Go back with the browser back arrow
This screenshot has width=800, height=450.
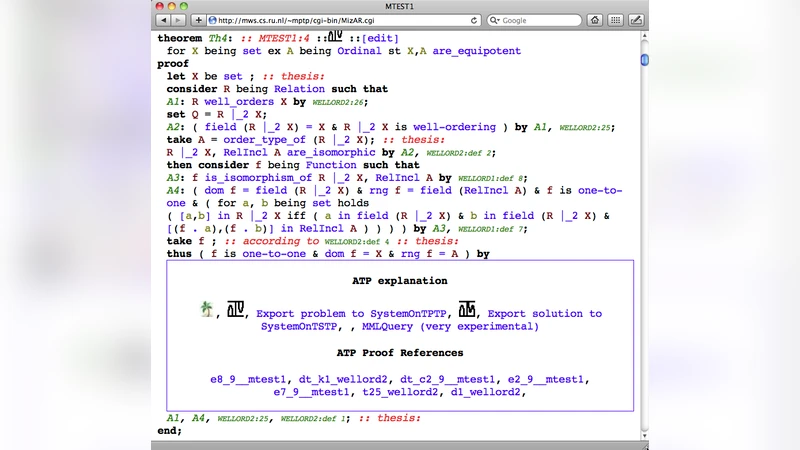[x=163, y=20]
